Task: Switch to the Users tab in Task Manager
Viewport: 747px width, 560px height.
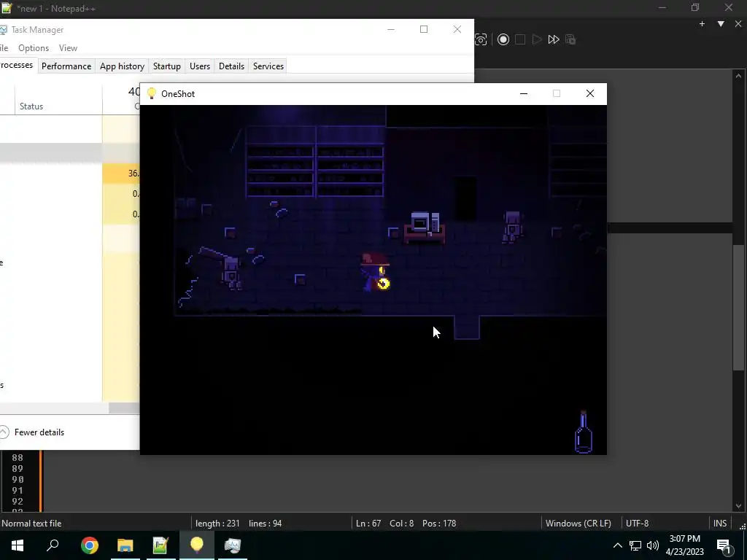Action: [200, 66]
